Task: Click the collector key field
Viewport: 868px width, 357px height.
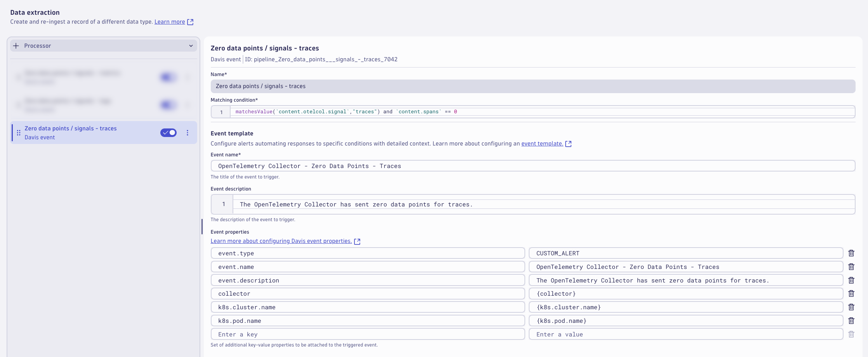Action: [x=368, y=293]
